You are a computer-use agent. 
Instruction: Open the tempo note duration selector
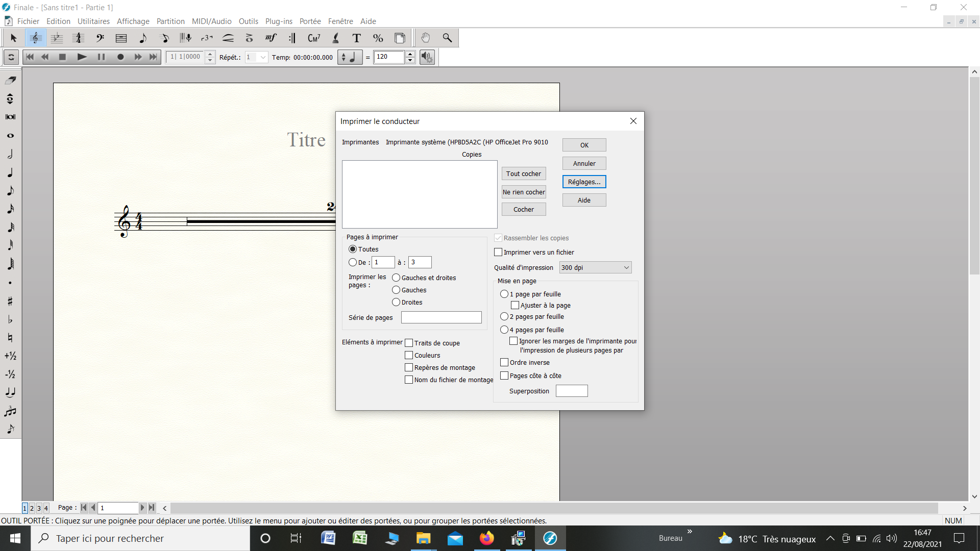tap(350, 57)
